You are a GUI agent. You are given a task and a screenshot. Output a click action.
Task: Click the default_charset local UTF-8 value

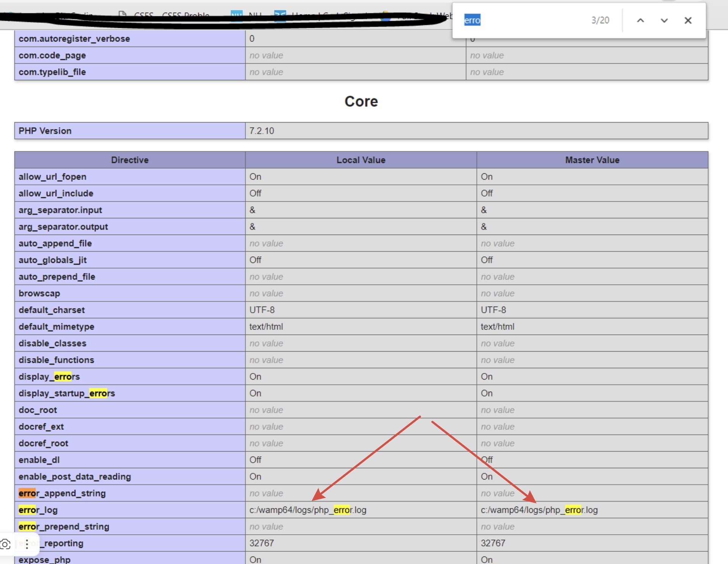pos(262,310)
